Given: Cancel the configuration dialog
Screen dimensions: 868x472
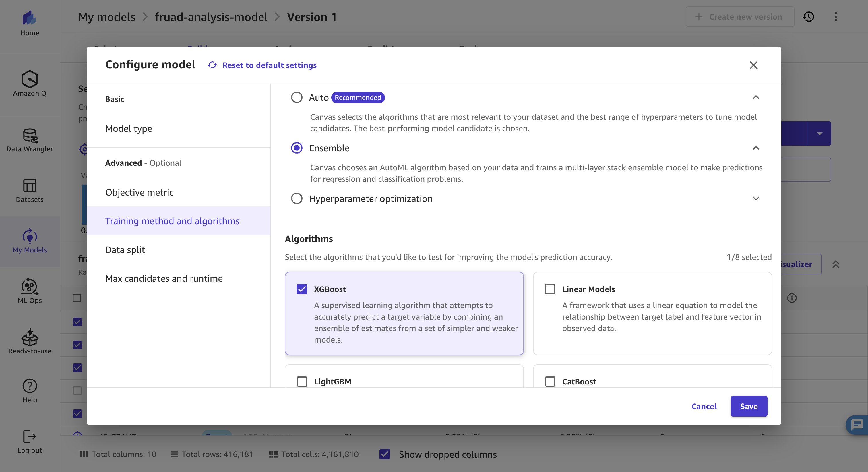Looking at the screenshot, I should pos(704,406).
